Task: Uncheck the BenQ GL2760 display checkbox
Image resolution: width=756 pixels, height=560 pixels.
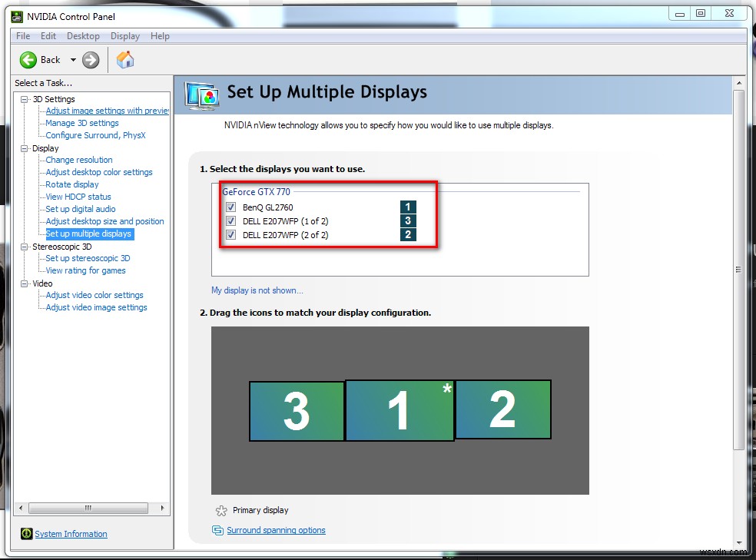Action: point(231,207)
